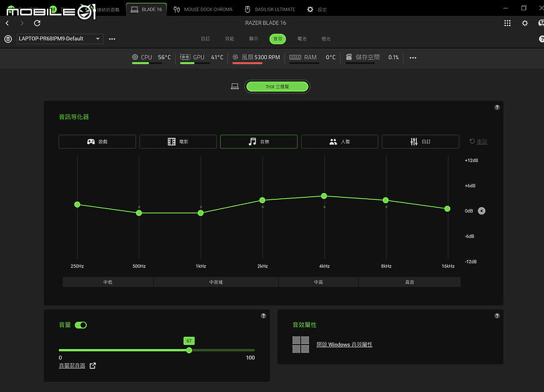The height and width of the screenshot is (392, 544).
Task: Click the 2kHz equalizer handle
Action: point(262,200)
